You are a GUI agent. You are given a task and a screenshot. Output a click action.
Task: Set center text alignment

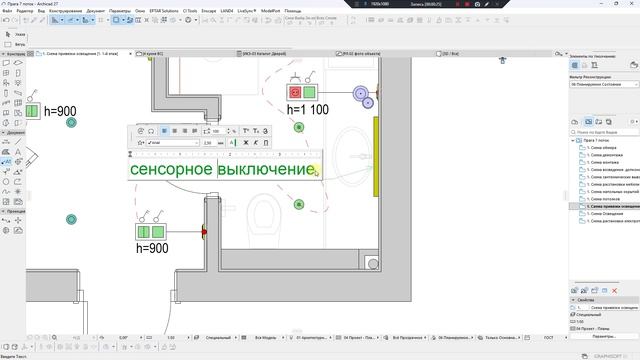click(x=175, y=131)
